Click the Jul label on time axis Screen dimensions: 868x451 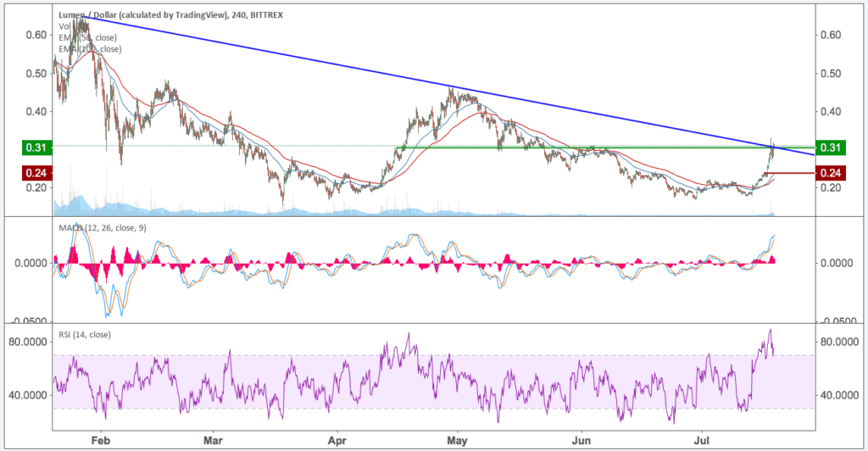coord(702,441)
